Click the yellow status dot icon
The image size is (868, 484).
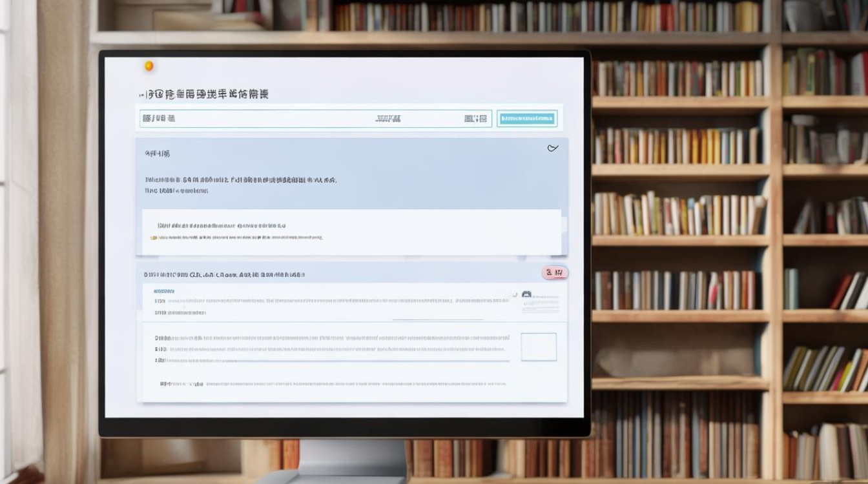click(x=149, y=65)
